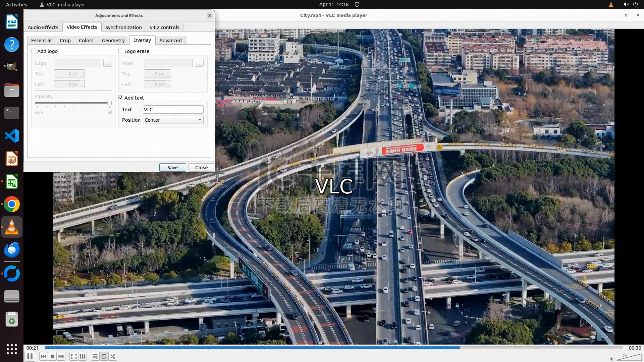
Task: Enable the Add logo checkbox
Action: point(34,51)
